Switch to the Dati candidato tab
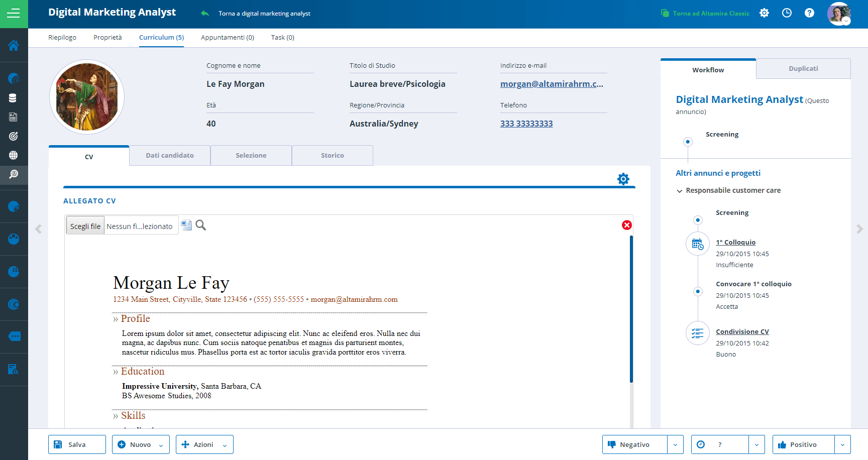The image size is (868, 460). coord(170,156)
